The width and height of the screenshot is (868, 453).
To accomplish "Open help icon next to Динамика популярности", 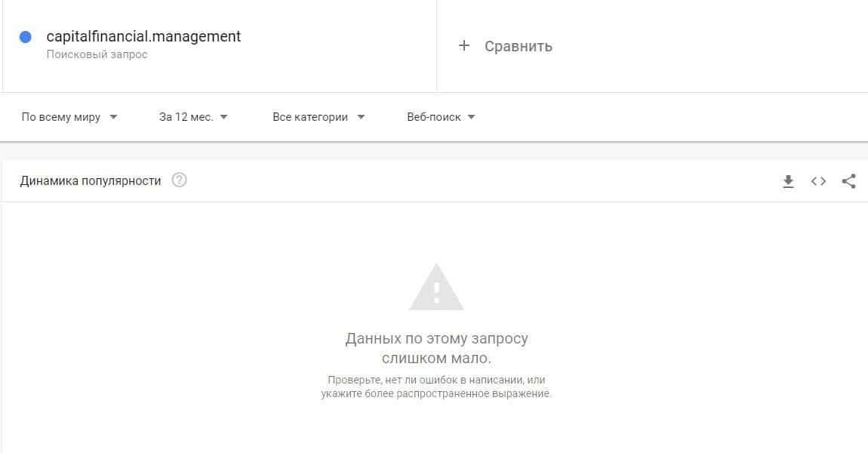I will (x=179, y=180).
